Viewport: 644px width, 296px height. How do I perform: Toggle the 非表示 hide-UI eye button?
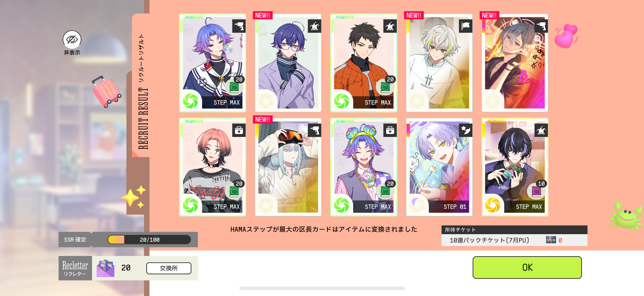72,40
